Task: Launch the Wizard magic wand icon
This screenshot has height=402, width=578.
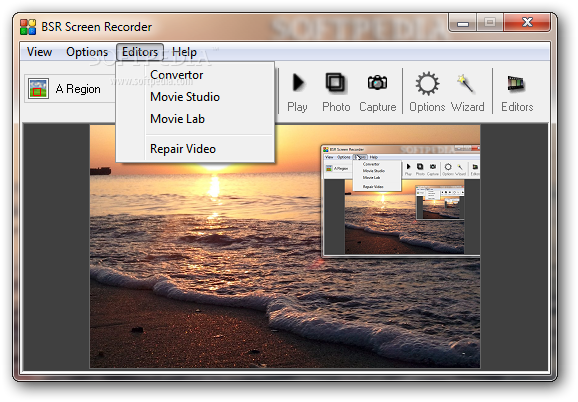Action: 465,83
